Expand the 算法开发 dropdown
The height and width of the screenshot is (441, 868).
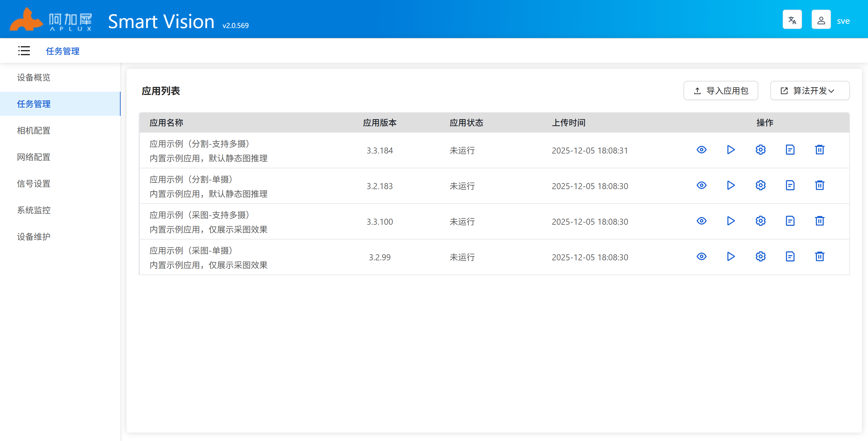809,91
